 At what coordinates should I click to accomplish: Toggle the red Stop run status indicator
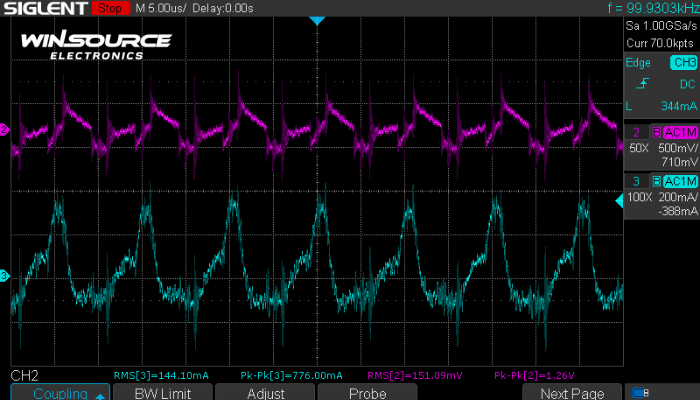[108, 9]
